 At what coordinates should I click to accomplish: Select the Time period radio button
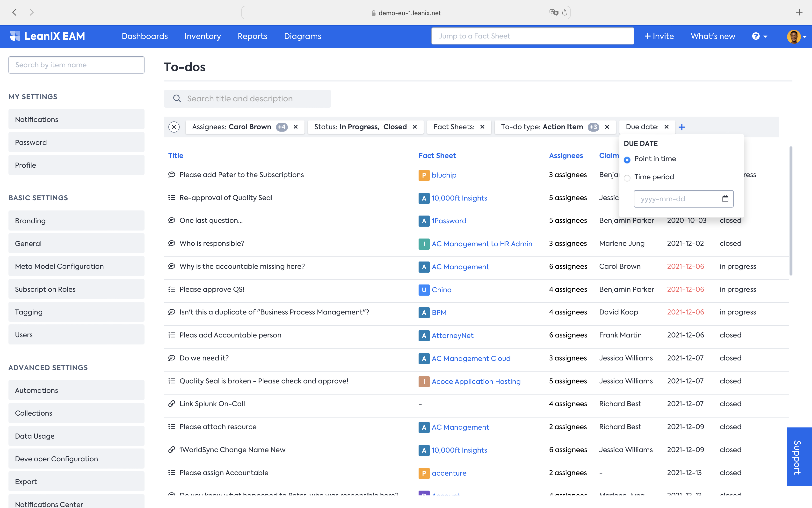(x=627, y=178)
